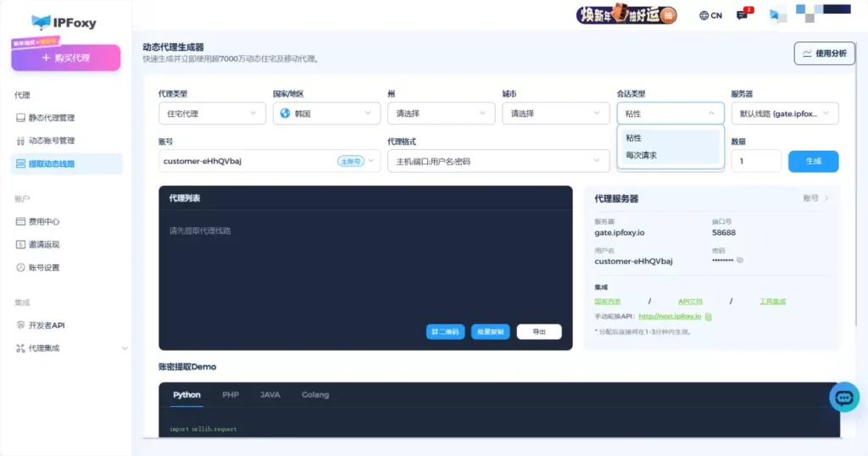Expand the 代理类型 住宅代理 dropdown

click(212, 114)
